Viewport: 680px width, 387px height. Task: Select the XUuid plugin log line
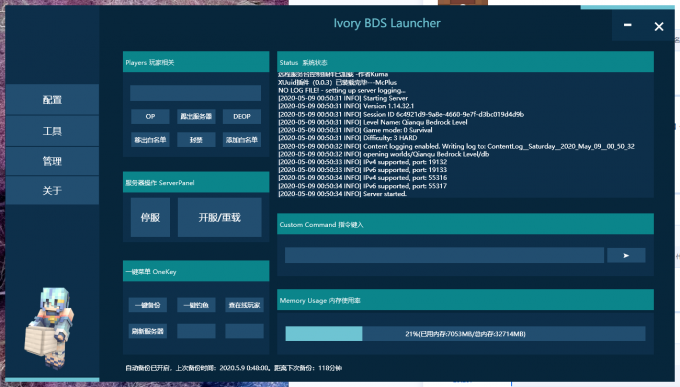pyautogui.click(x=337, y=82)
